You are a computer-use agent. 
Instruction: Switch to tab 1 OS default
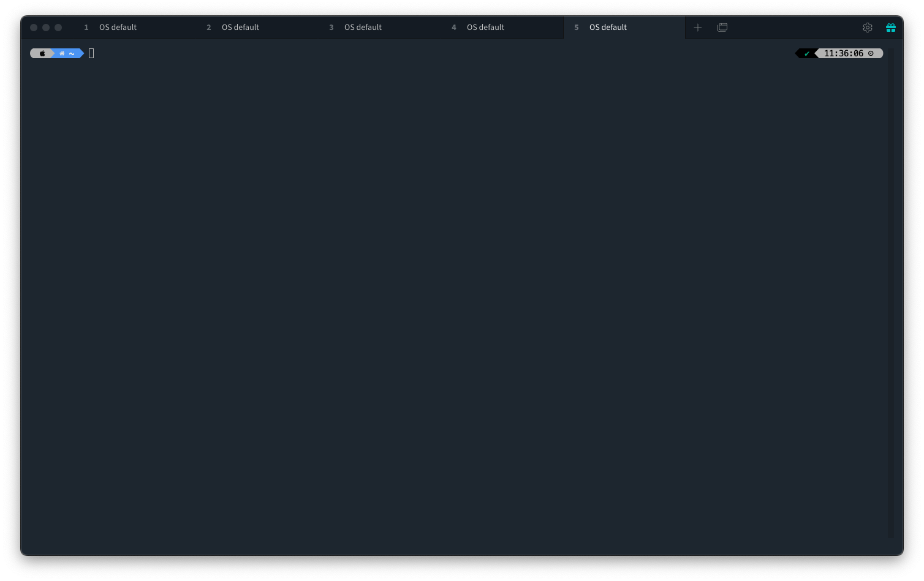(x=118, y=27)
